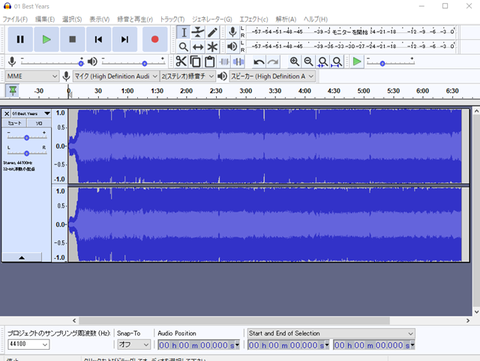
Task: Skip to end of the track
Action: pos(125,39)
